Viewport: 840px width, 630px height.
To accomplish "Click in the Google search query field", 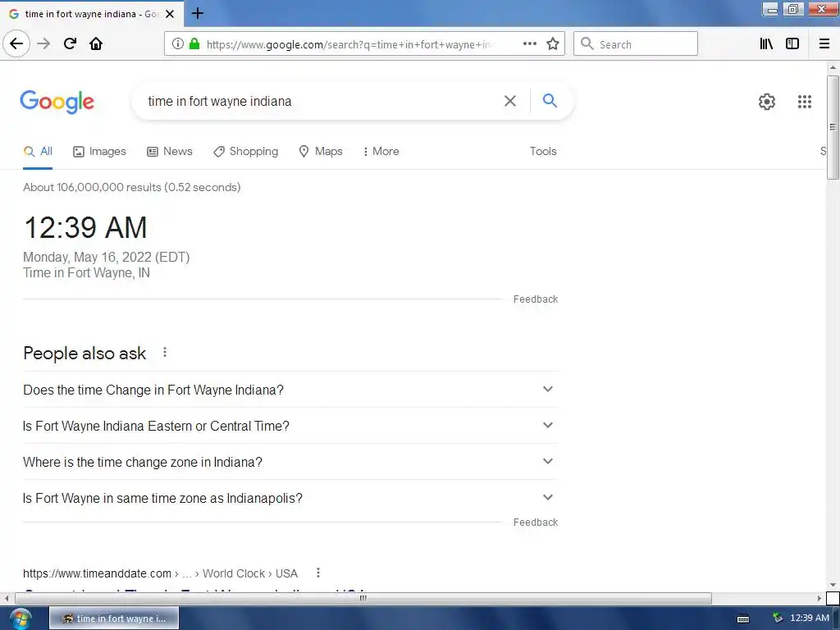I will [322, 101].
